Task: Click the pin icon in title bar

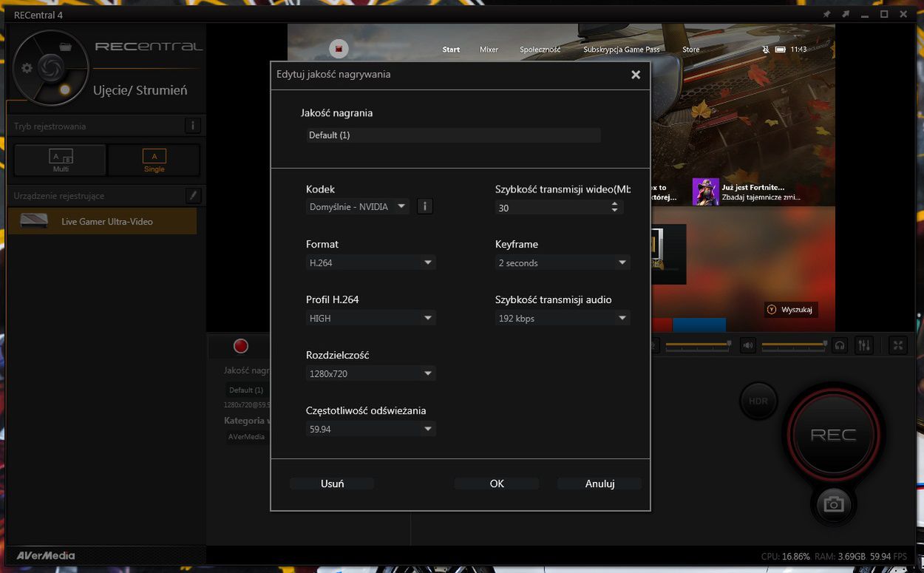Action: 827,14
